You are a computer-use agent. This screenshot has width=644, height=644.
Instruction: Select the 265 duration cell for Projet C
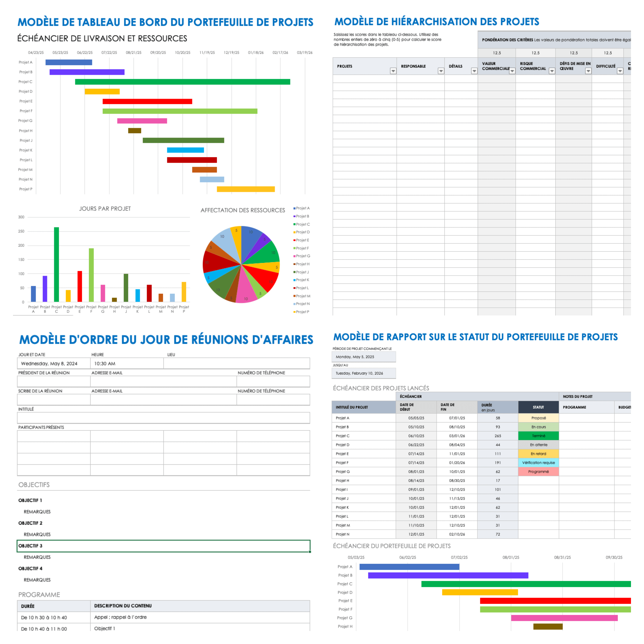click(498, 436)
